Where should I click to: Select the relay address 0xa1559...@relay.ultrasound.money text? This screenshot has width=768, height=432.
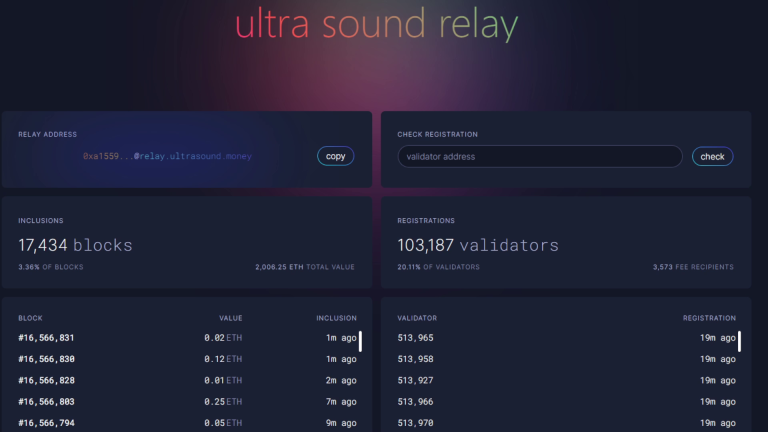click(x=167, y=156)
